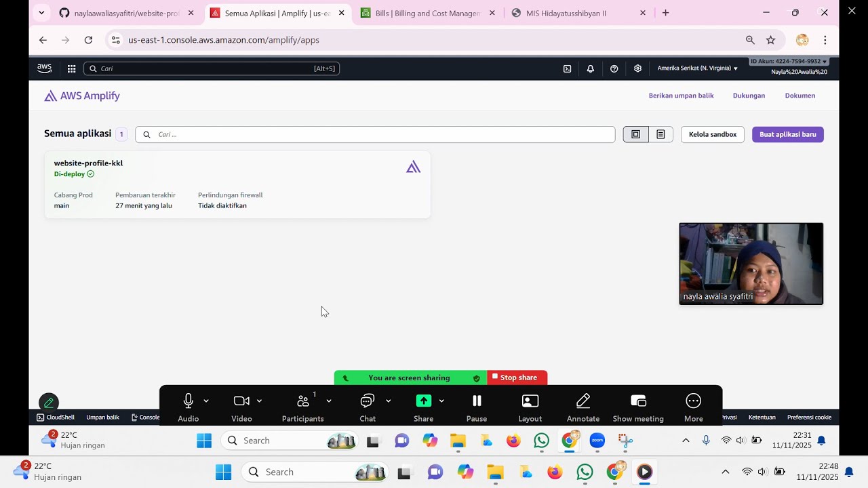868x488 pixels.
Task: Open the AWS settings gear icon
Action: [638, 68]
